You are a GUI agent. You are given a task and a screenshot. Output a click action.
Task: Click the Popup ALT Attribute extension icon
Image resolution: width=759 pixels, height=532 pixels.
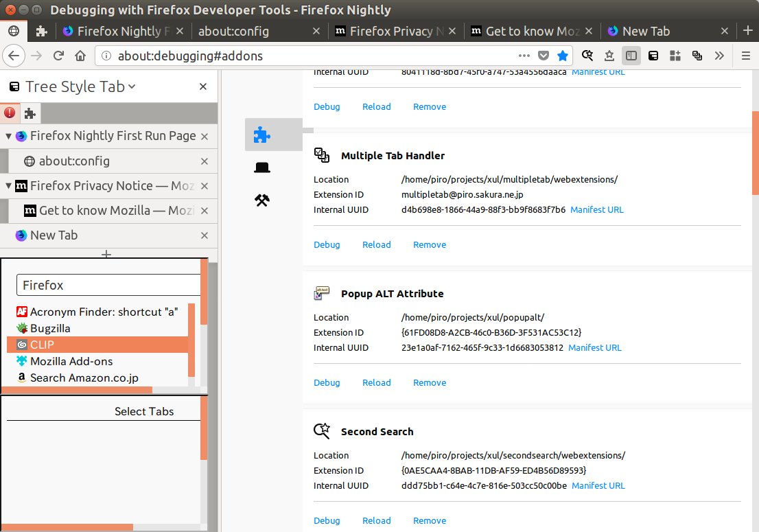tap(322, 293)
